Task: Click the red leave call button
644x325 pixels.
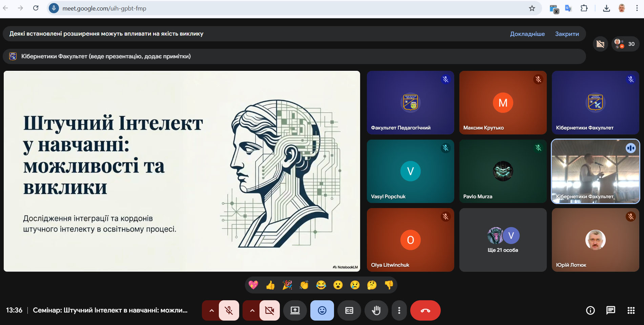Action: click(425, 310)
